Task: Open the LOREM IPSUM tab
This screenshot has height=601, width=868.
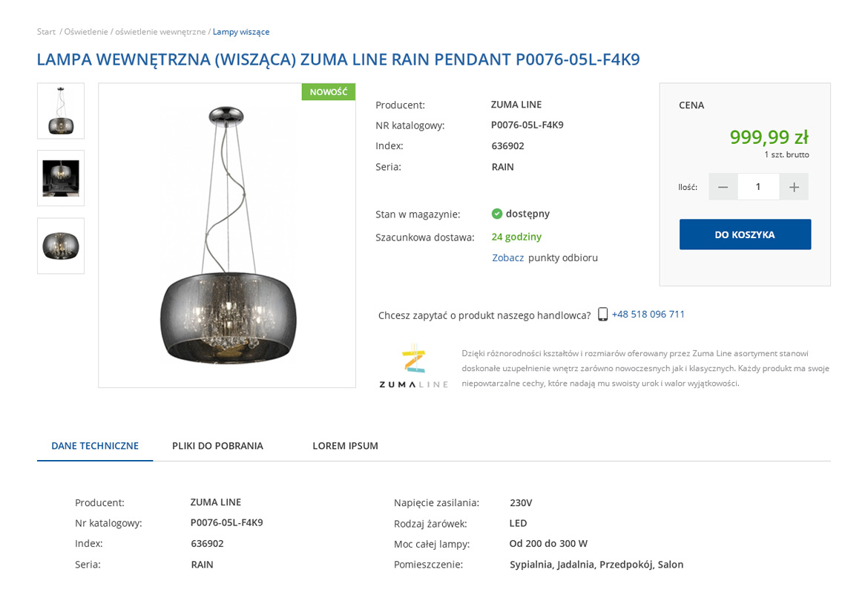Action: tap(346, 446)
